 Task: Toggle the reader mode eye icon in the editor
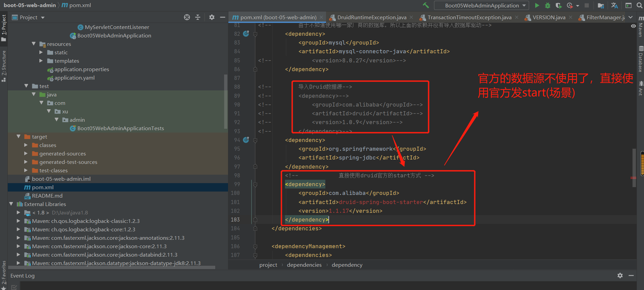(633, 26)
